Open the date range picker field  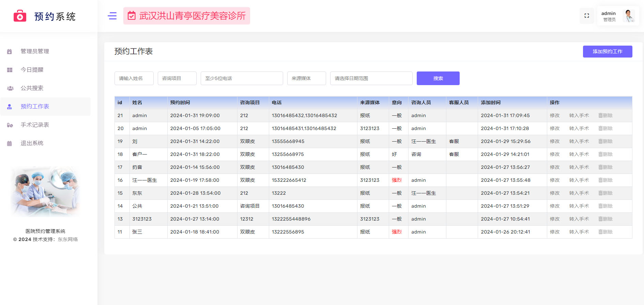coord(371,79)
